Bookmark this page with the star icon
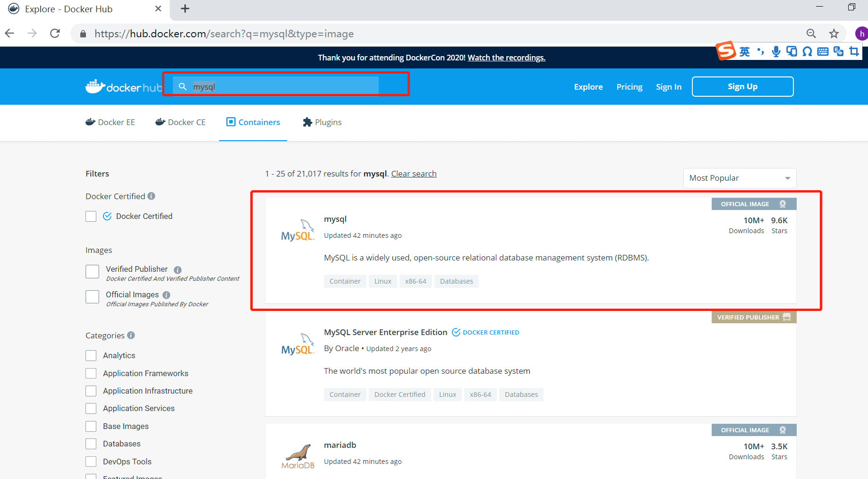 pos(834,34)
